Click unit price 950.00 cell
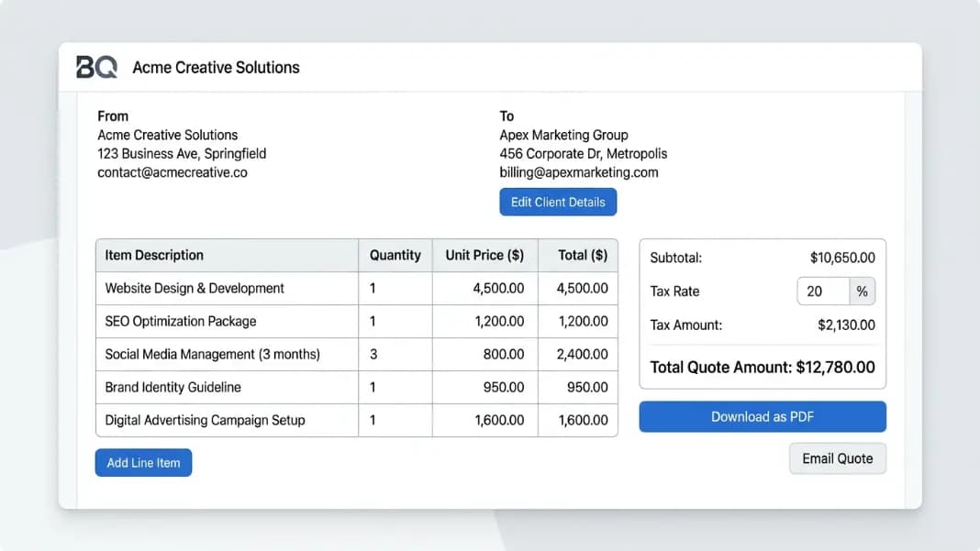 point(485,387)
